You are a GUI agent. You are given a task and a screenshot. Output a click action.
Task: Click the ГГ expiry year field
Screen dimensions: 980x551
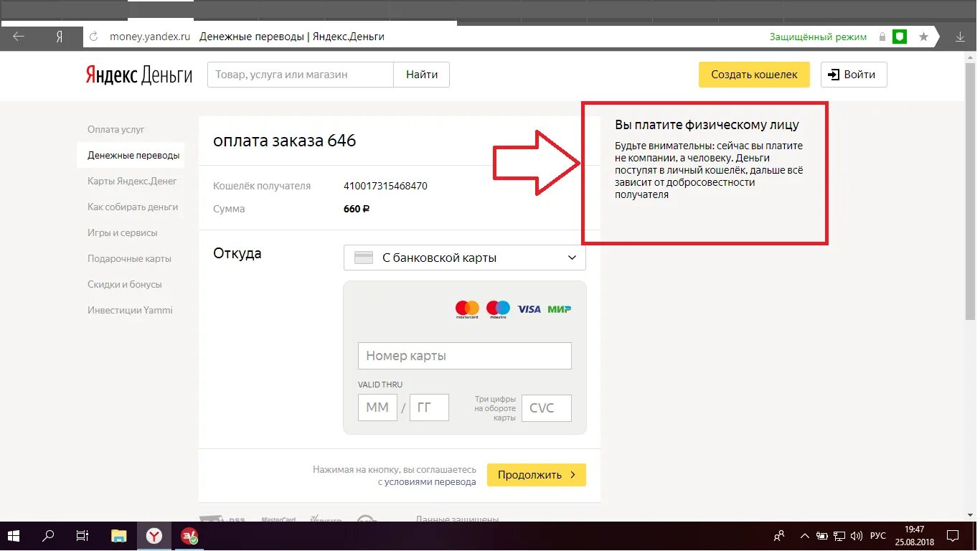pyautogui.click(x=429, y=408)
